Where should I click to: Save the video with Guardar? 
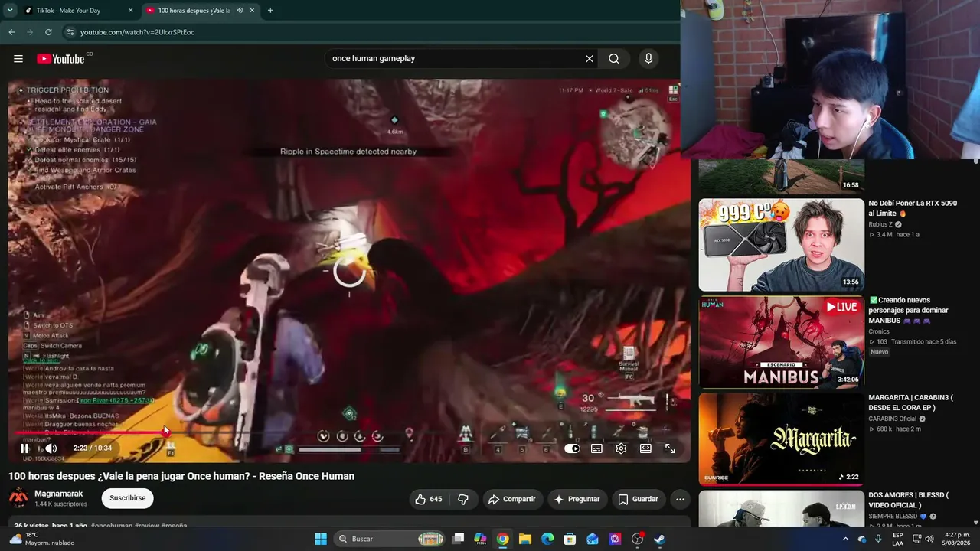click(638, 499)
